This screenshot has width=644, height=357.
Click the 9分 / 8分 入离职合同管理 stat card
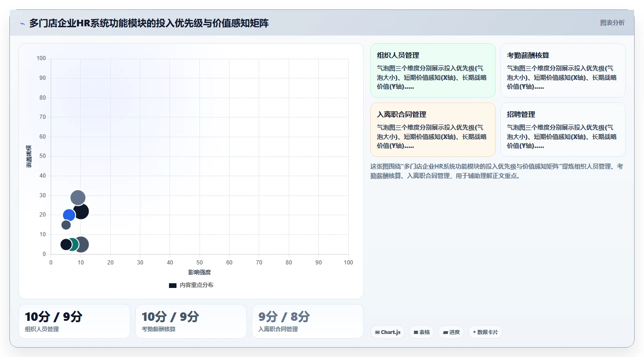pos(307,321)
